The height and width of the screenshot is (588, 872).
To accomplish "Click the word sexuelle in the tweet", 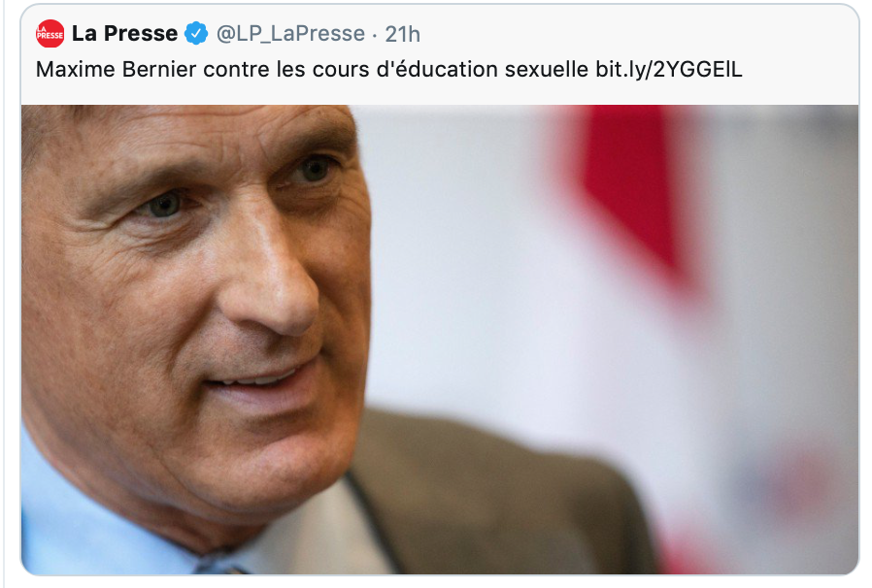I will (x=546, y=70).
